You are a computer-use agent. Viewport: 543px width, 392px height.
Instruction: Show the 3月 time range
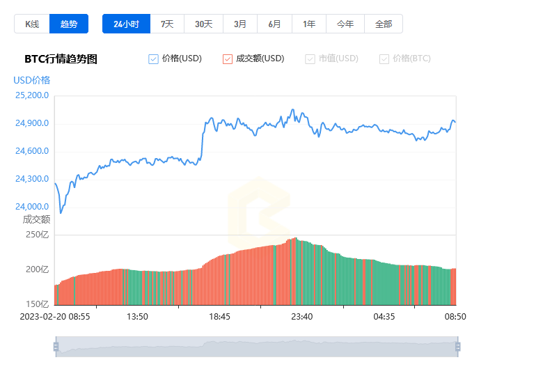pyautogui.click(x=240, y=24)
